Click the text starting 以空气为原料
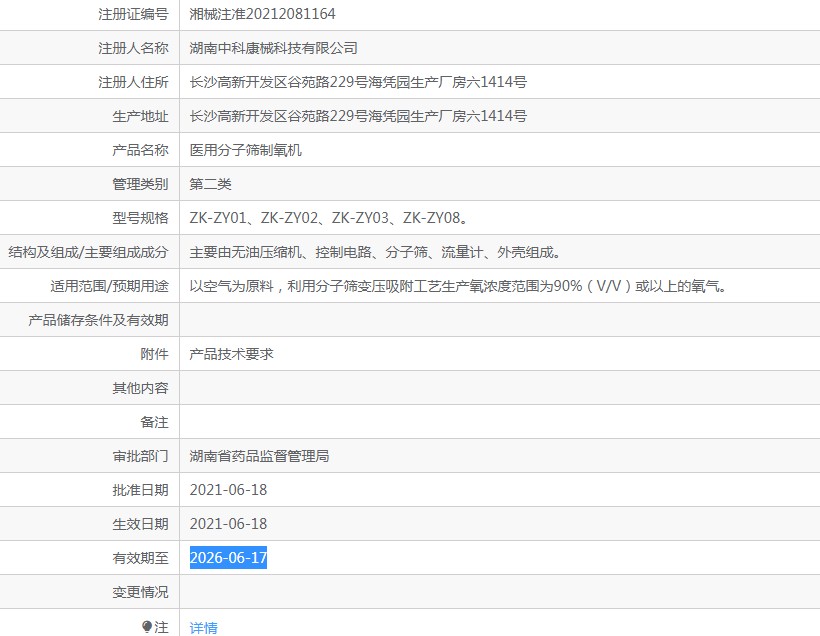The height and width of the screenshot is (636, 820). coord(458,286)
